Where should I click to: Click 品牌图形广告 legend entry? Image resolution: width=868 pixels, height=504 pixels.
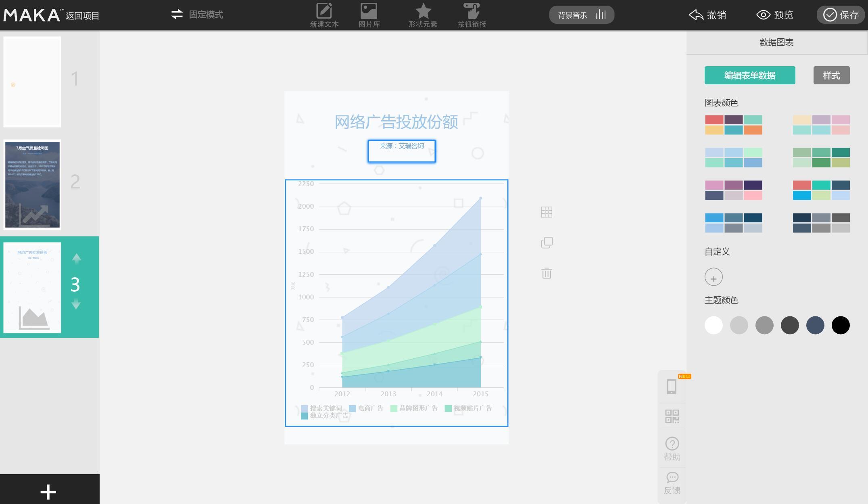point(414,408)
